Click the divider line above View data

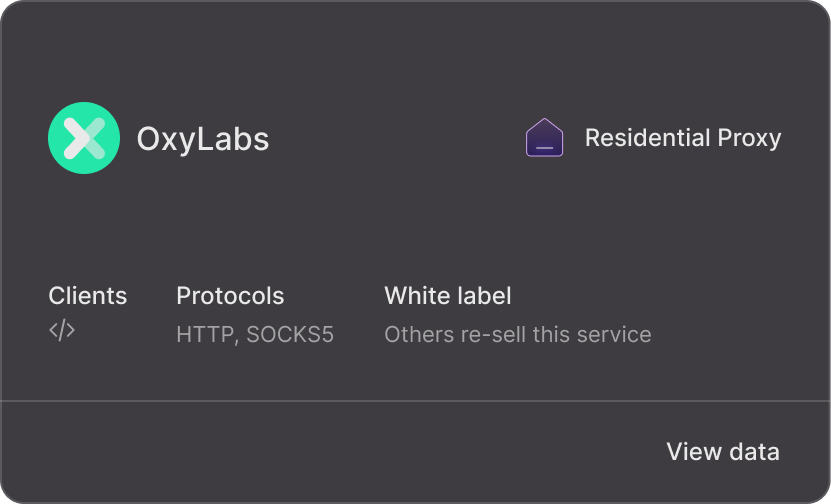point(416,401)
